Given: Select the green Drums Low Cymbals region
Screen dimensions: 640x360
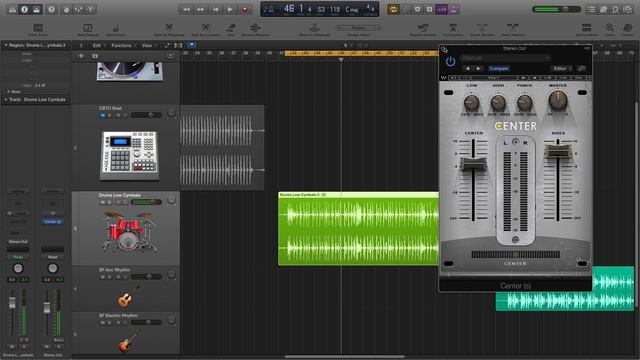Looking at the screenshot, I should tap(358, 229).
